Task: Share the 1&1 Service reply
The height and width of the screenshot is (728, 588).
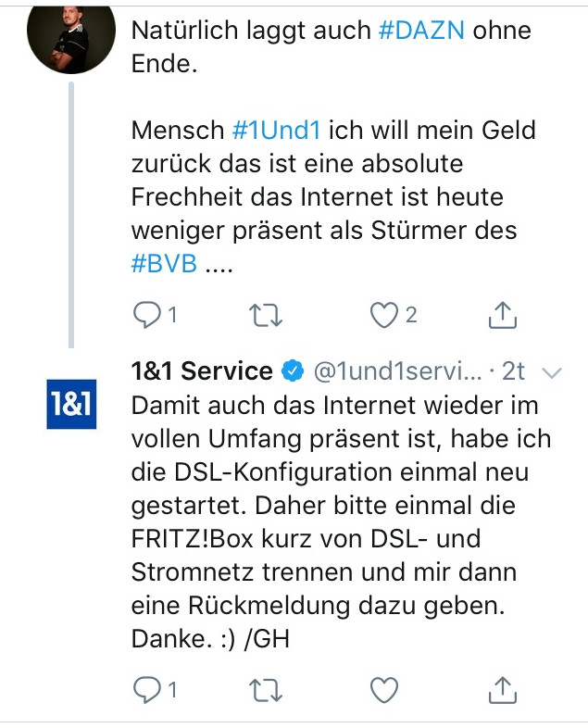Action: click(x=501, y=688)
